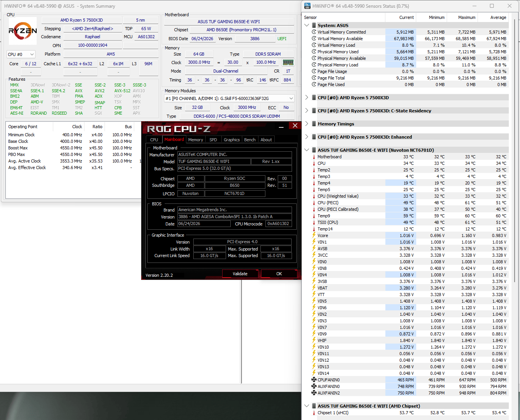This screenshot has width=520, height=420.
Task: Click the HWiNFO icon in the Sensors Status title bar
Action: [x=307, y=6]
